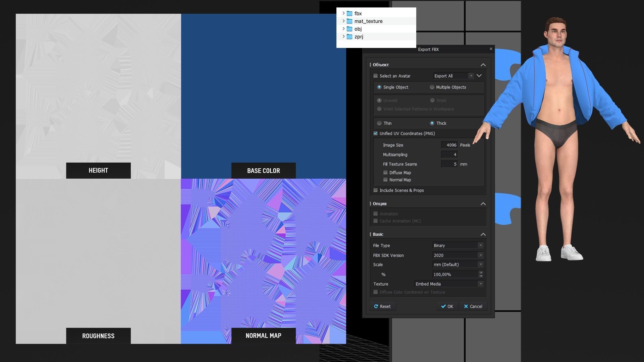Uncheck Unified UV Coordinates (PNG)
This screenshot has height=362, width=644.
376,133
